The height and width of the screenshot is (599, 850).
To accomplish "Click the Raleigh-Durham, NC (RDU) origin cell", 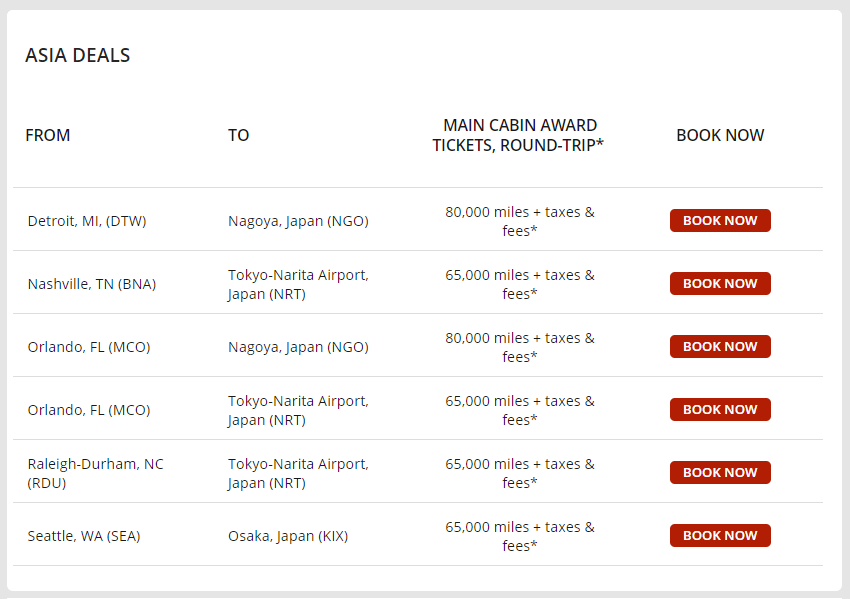I will [x=95, y=473].
